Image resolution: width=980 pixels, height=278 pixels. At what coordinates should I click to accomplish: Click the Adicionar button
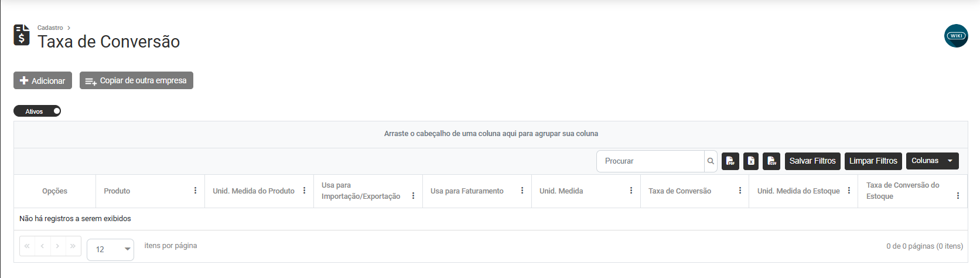pos(43,80)
